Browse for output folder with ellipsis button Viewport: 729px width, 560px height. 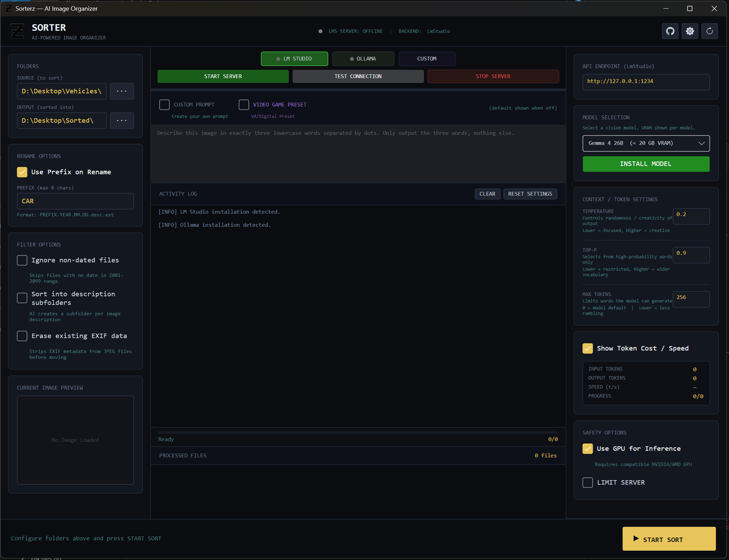(122, 121)
